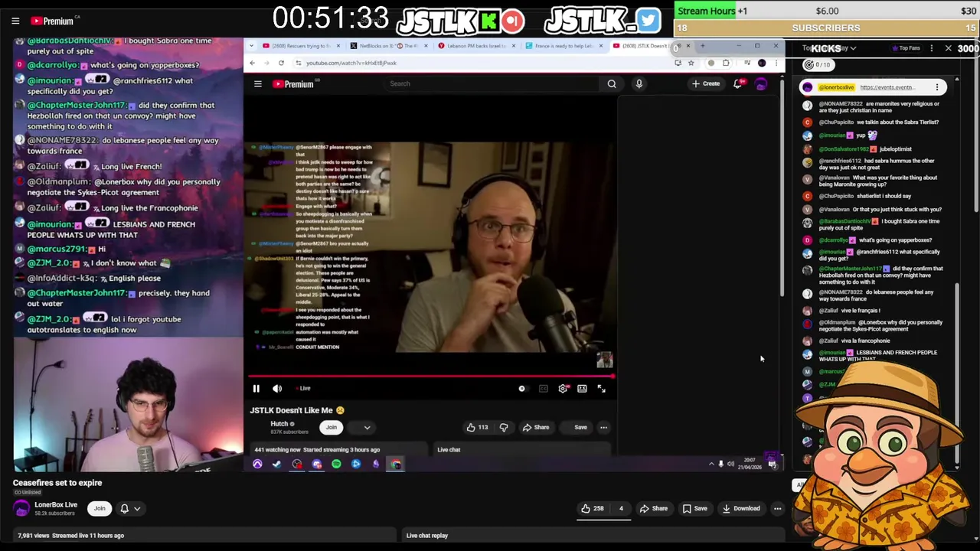
Task: Go back in the inner browser
Action: pos(252,63)
